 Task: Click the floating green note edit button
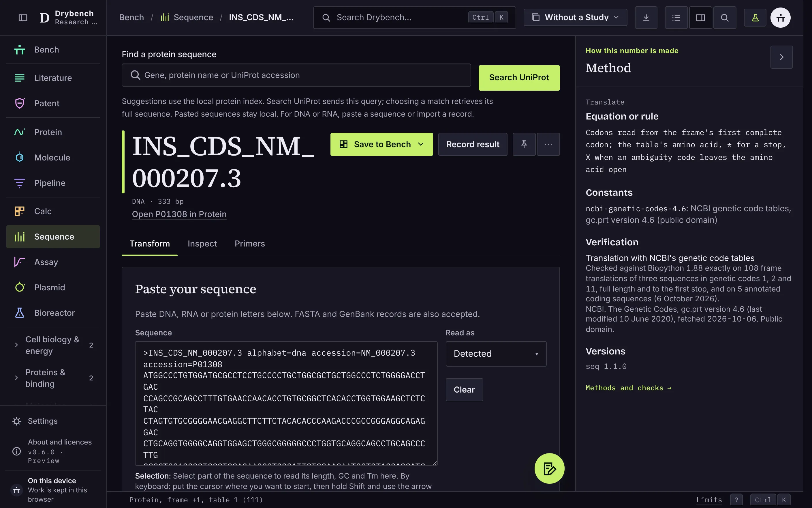point(549,468)
